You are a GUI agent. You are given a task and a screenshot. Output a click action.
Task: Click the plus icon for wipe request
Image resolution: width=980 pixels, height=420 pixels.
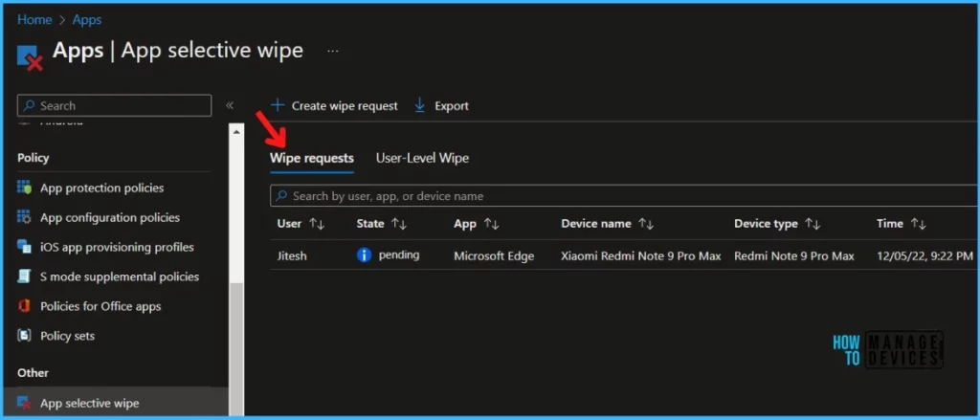click(x=278, y=105)
